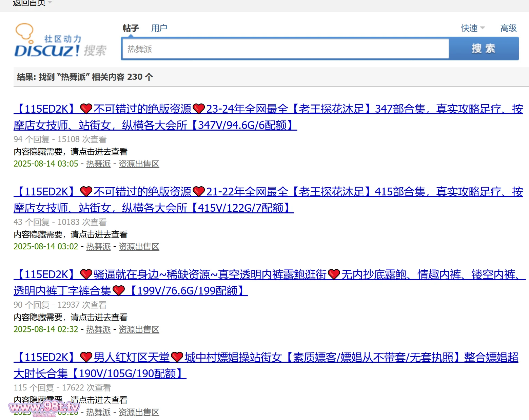This screenshot has width=529, height=420.
Task: Switch to the 帖子 search tab
Action: pos(131,28)
